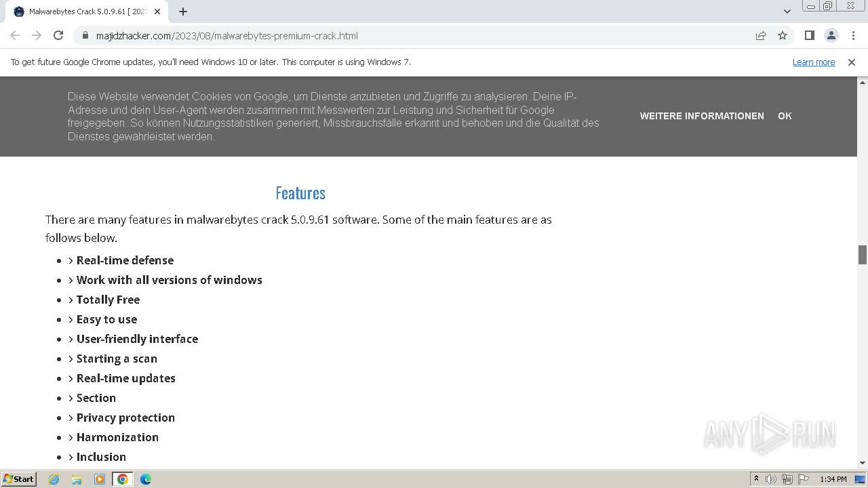Launch Internet Explorer from taskbar
Viewport: 868px width, 488px height.
point(54,479)
